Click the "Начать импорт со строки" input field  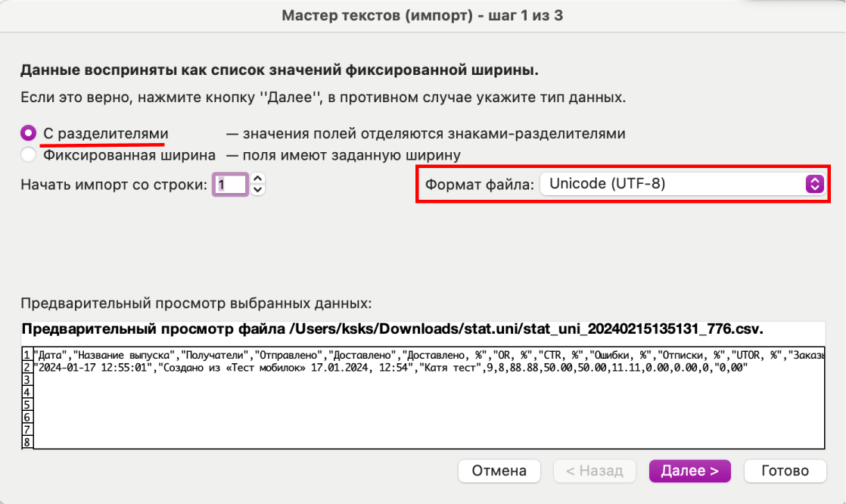pos(229,184)
